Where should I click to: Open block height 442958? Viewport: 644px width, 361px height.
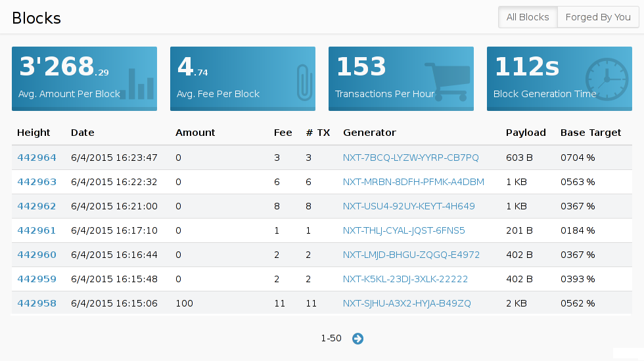(x=37, y=303)
